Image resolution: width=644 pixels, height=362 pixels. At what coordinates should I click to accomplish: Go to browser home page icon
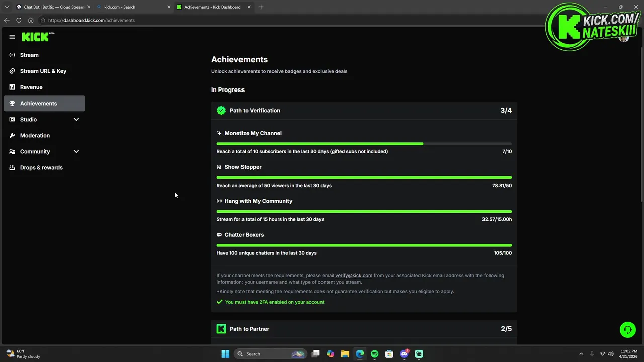coord(31,20)
